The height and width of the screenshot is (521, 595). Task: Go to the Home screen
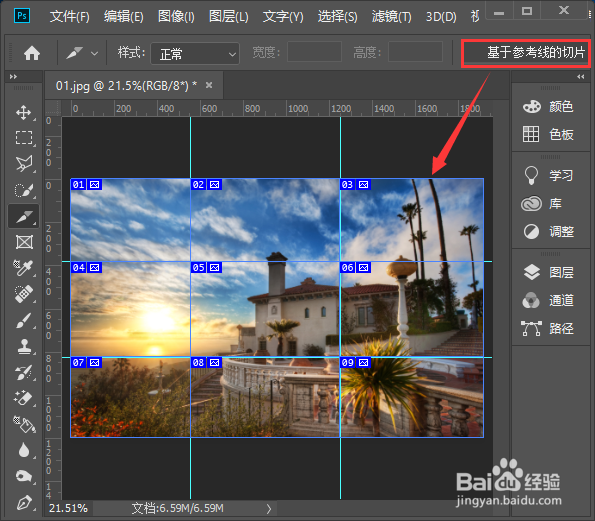pyautogui.click(x=32, y=53)
